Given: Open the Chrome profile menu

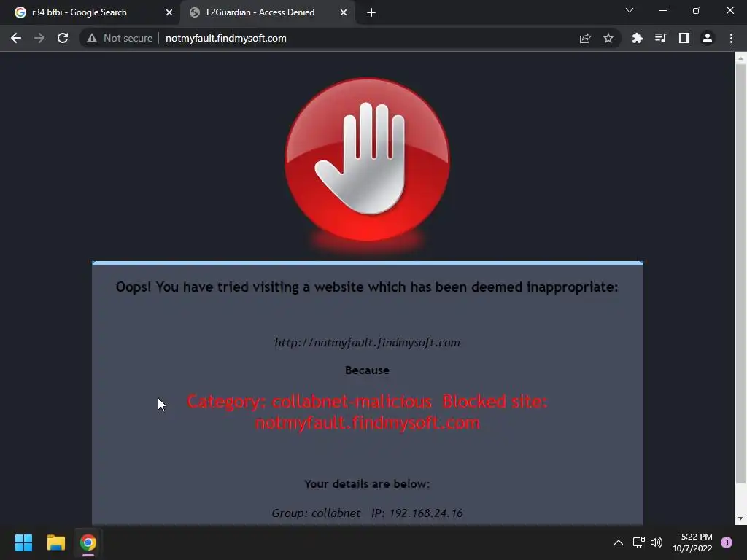Looking at the screenshot, I should [x=708, y=38].
